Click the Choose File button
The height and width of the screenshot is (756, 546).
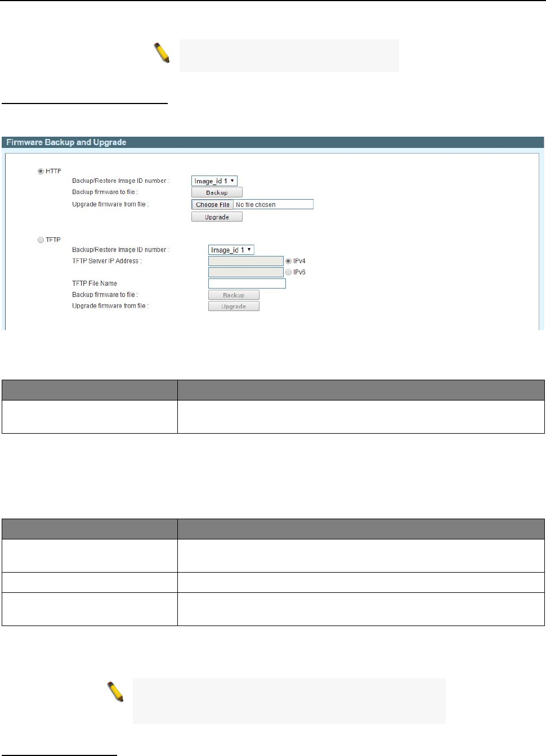point(213,205)
